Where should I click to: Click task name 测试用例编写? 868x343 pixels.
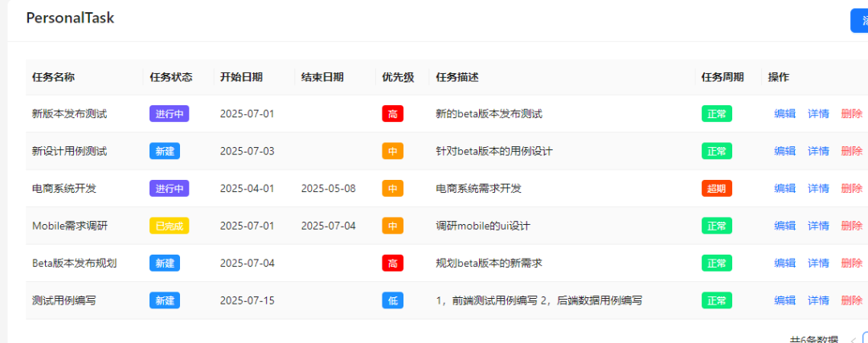click(x=64, y=300)
